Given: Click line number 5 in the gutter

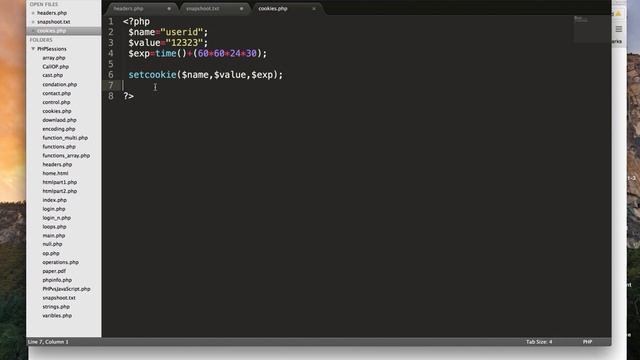Looking at the screenshot, I should (x=111, y=64).
